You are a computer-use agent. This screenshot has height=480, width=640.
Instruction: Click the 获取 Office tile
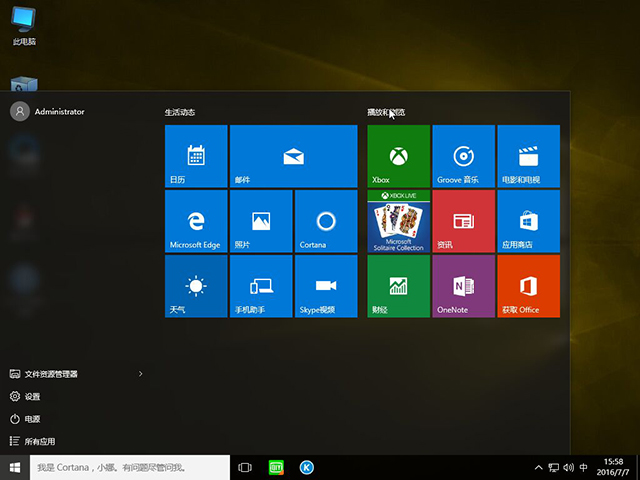[x=528, y=286]
